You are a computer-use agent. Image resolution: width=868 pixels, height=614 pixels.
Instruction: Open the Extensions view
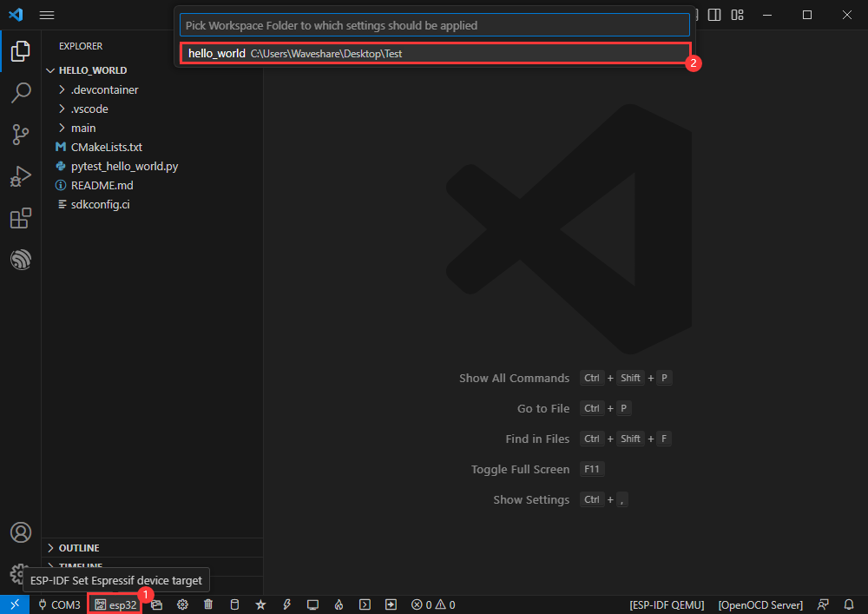point(21,218)
